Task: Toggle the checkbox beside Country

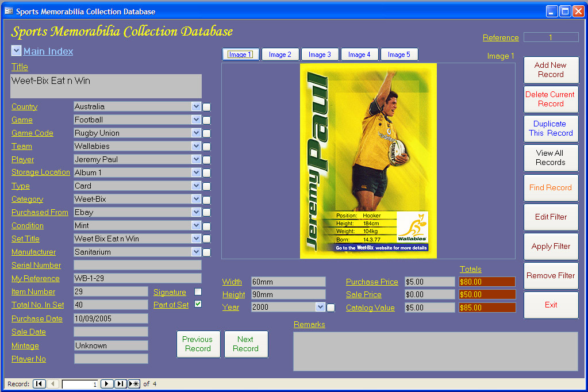Action: point(206,107)
